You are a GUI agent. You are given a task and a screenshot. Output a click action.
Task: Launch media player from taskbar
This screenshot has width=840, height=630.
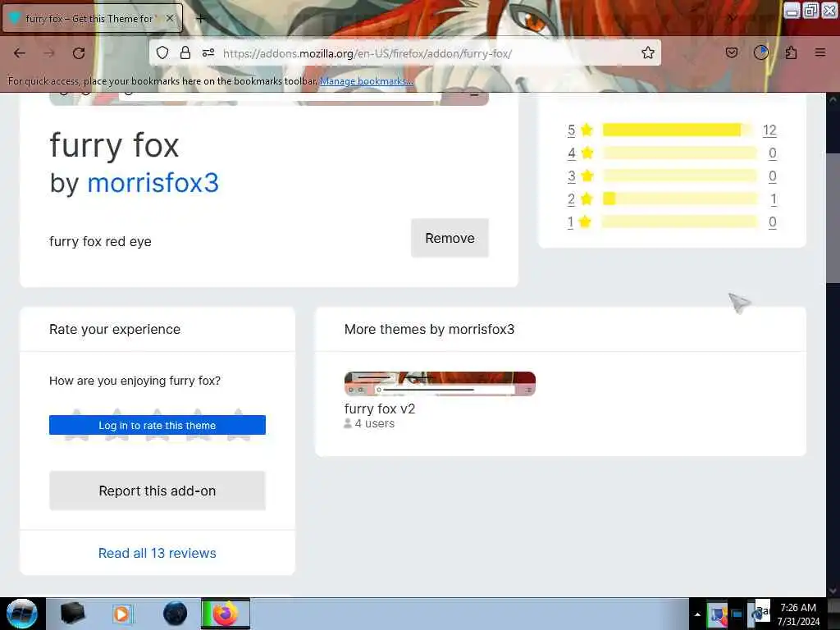[122, 614]
